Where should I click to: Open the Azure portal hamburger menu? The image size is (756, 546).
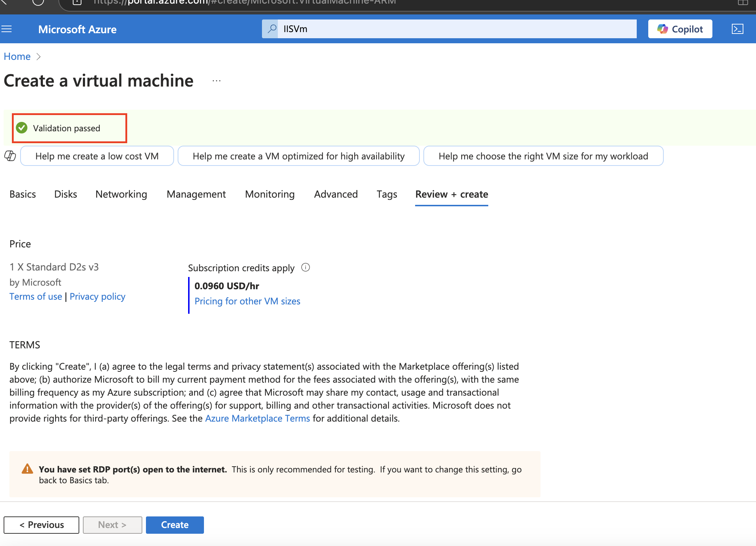point(6,29)
